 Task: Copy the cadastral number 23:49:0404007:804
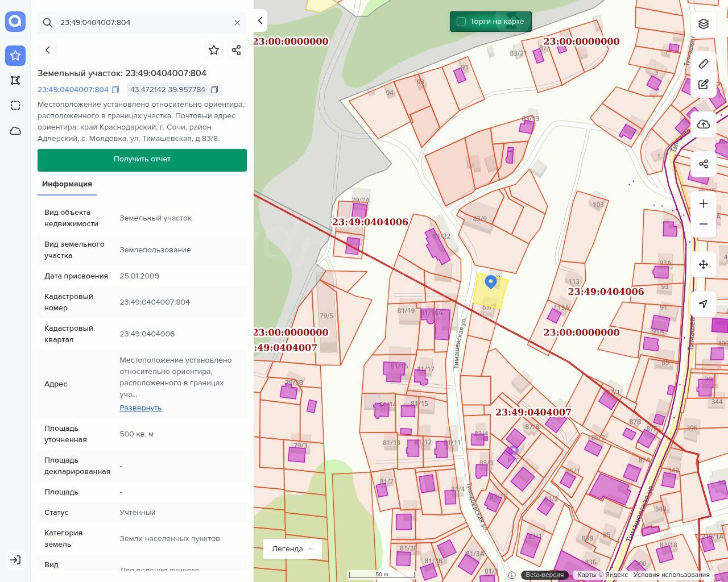(115, 90)
